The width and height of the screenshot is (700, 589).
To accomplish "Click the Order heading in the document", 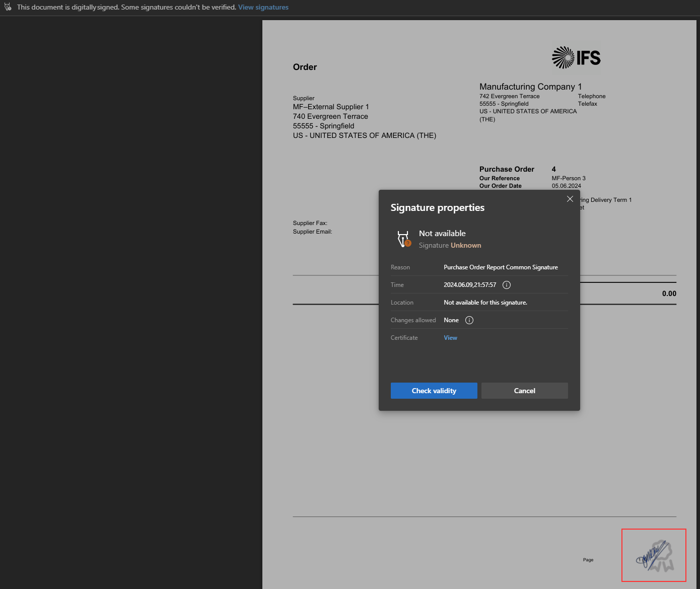I will click(305, 67).
